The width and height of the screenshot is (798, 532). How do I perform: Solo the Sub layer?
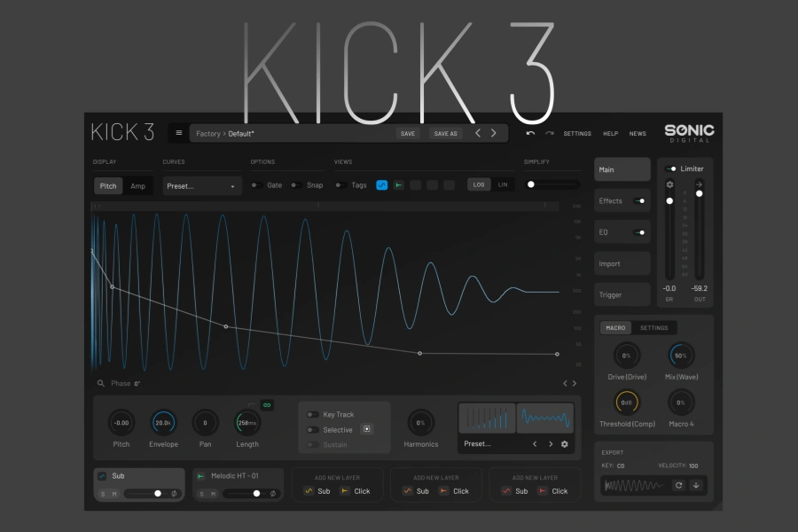(x=104, y=494)
